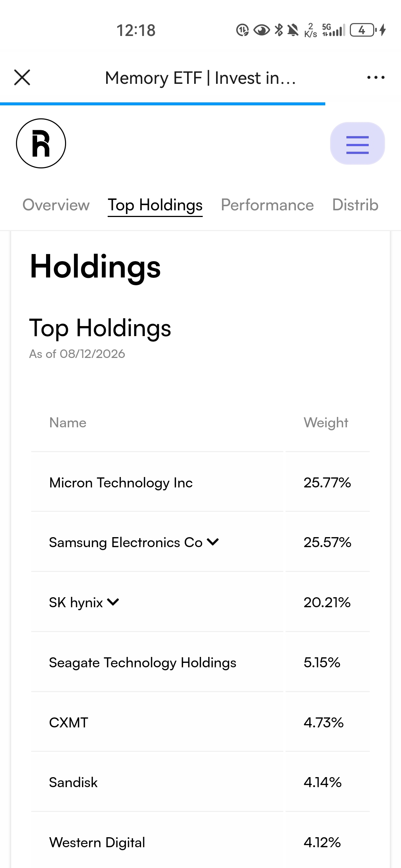Tap the Bluetooth status bar icon
Image resolution: width=401 pixels, height=868 pixels.
coord(278,30)
